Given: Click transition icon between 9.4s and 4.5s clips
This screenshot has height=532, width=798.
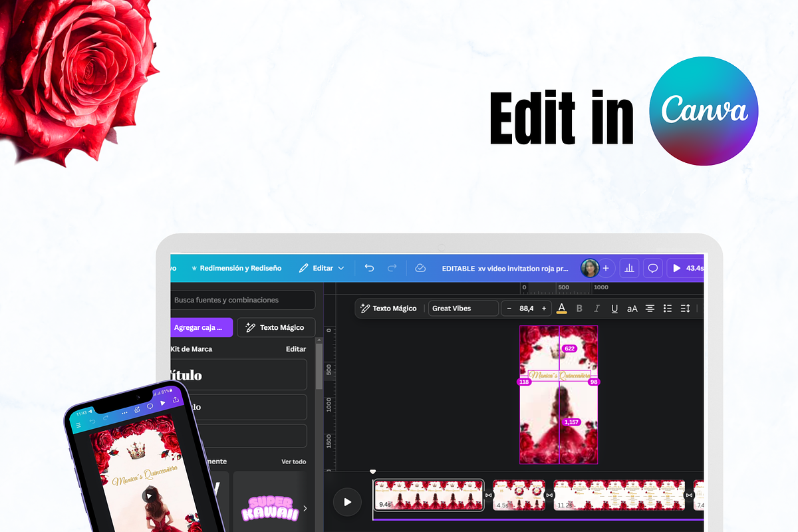Looking at the screenshot, I should point(489,495).
